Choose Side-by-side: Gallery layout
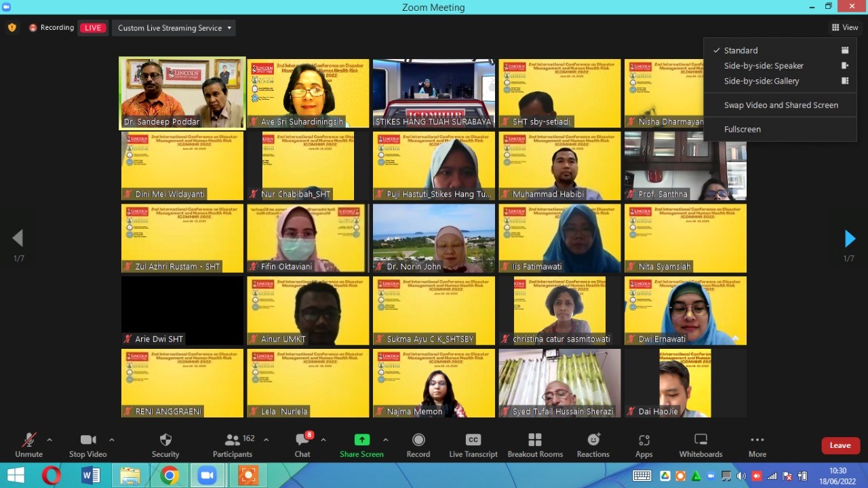This screenshot has height=488, width=868. point(780,81)
